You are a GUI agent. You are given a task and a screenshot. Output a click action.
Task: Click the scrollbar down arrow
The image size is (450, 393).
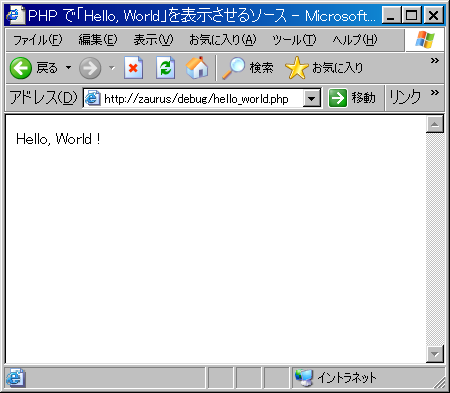point(435,354)
